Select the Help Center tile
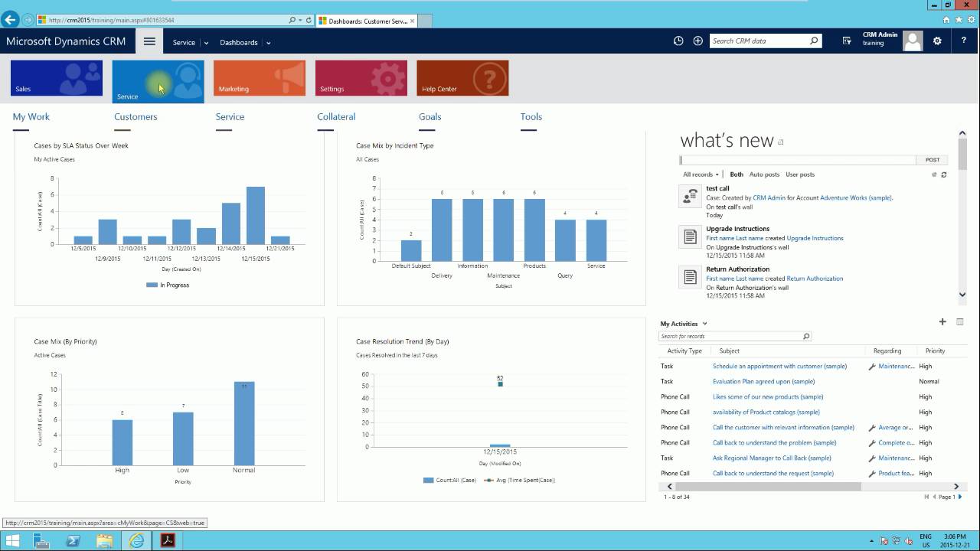This screenshot has height=551, width=980. tap(462, 78)
